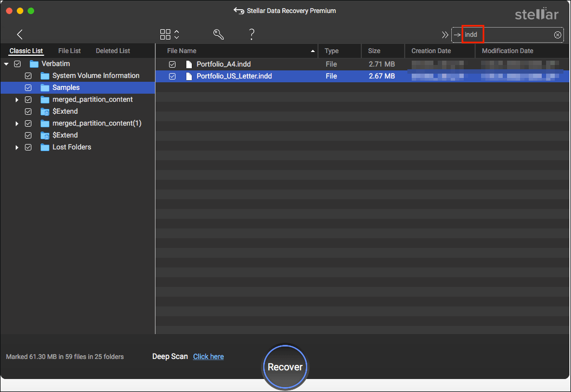Select merged_partition_content(1) tree label
The image size is (571, 392).
coord(97,123)
